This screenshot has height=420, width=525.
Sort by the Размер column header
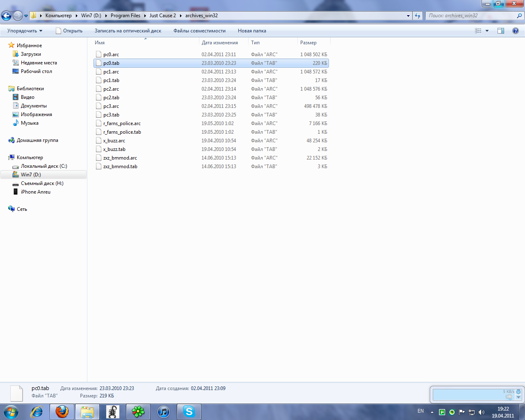314,43
